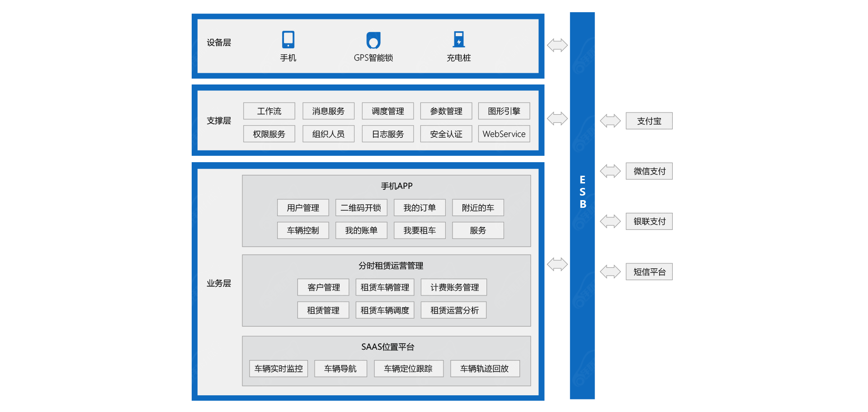Click the double arrow beside 银联支付

(610, 221)
